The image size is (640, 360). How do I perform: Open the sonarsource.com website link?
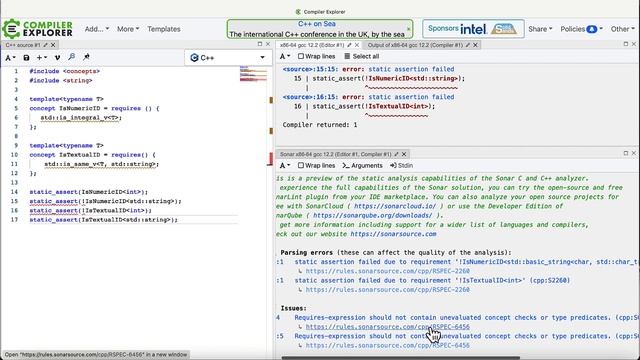point(393,234)
